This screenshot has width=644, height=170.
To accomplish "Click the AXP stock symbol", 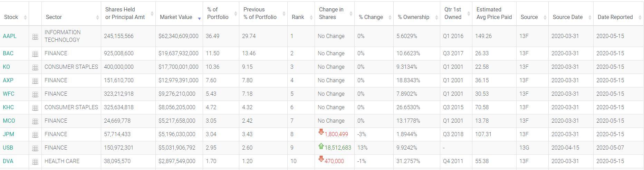I will click(8, 80).
